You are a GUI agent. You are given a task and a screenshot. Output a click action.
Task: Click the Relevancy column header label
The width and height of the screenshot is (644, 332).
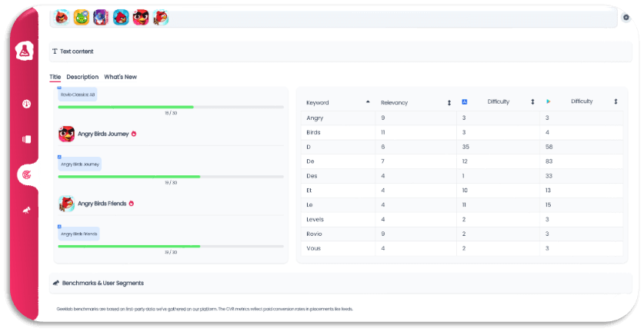[x=394, y=102]
